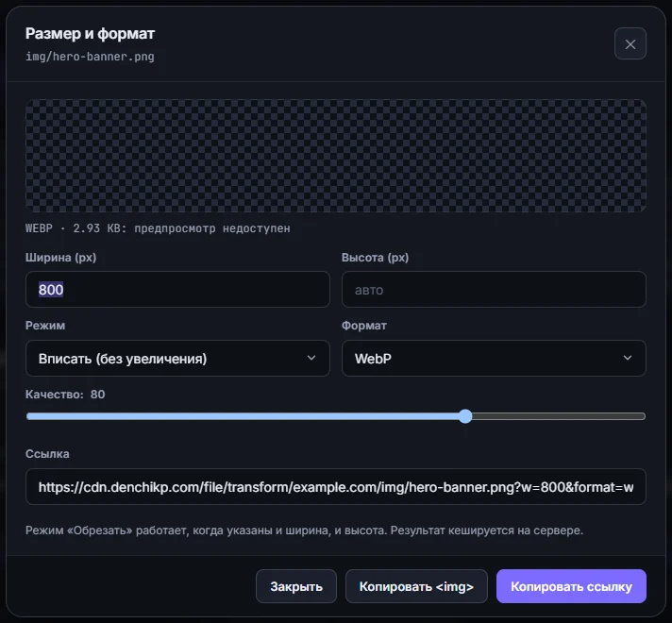Click the text WEBP · 2.93 KB: предпросмотр недоступен
Viewport: 672px width, 623px height.
[158, 228]
